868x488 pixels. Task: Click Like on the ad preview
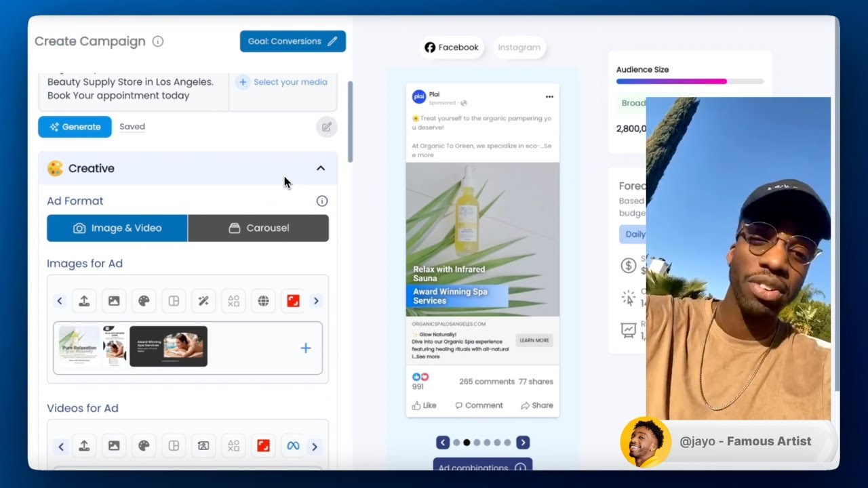pyautogui.click(x=424, y=405)
